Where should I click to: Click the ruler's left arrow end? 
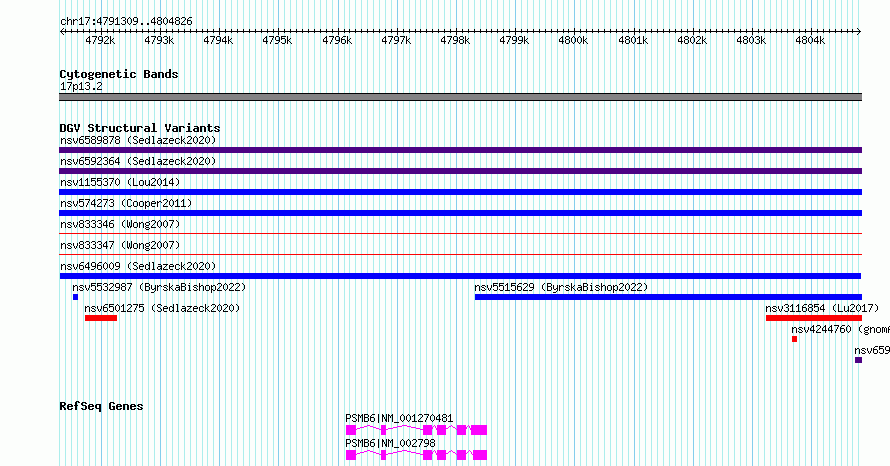point(62,32)
